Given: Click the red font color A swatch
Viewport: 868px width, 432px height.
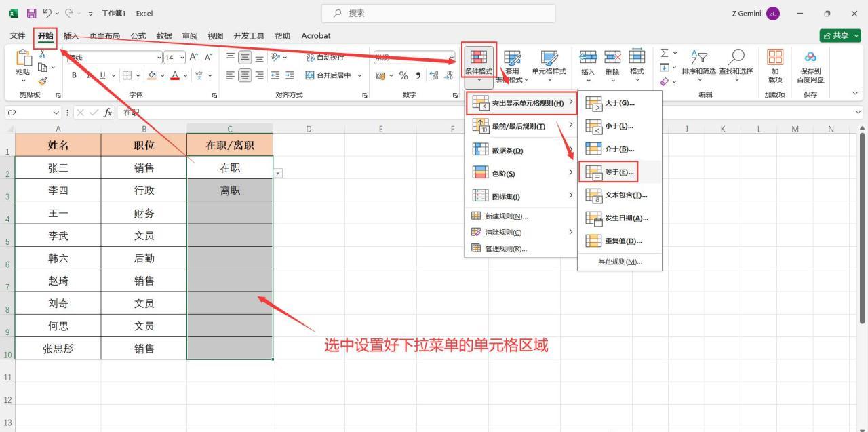Looking at the screenshot, I should pyautogui.click(x=175, y=75).
